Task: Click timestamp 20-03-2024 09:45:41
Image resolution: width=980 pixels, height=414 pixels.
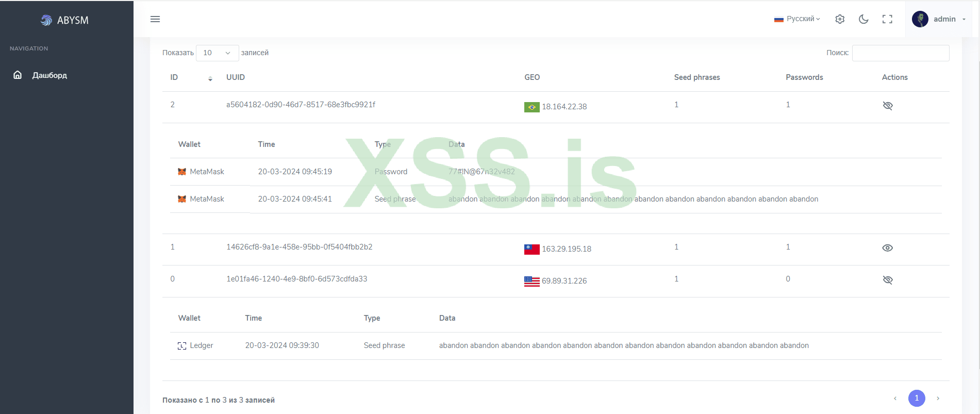Action: pos(295,199)
